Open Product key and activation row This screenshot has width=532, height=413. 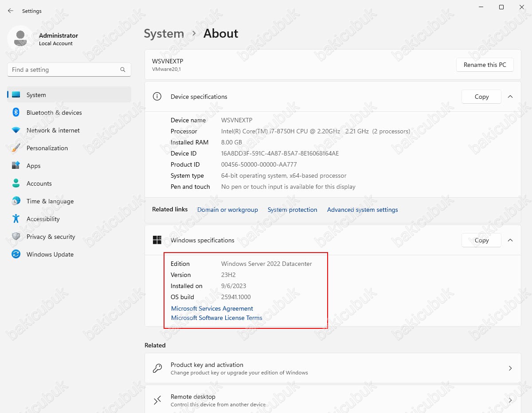click(x=333, y=368)
